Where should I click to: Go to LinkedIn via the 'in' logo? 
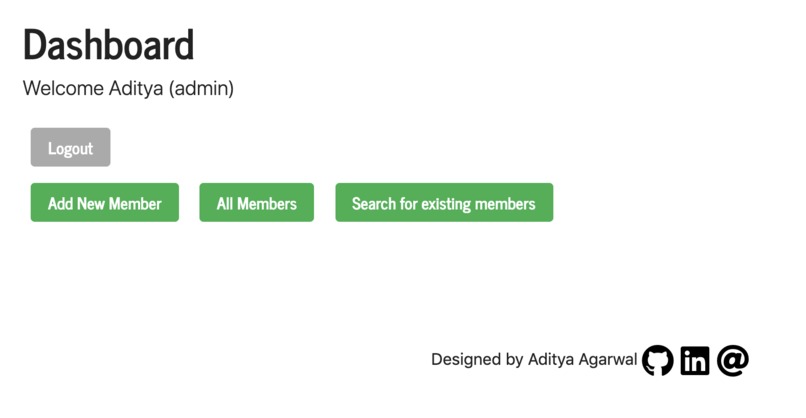[x=695, y=360]
